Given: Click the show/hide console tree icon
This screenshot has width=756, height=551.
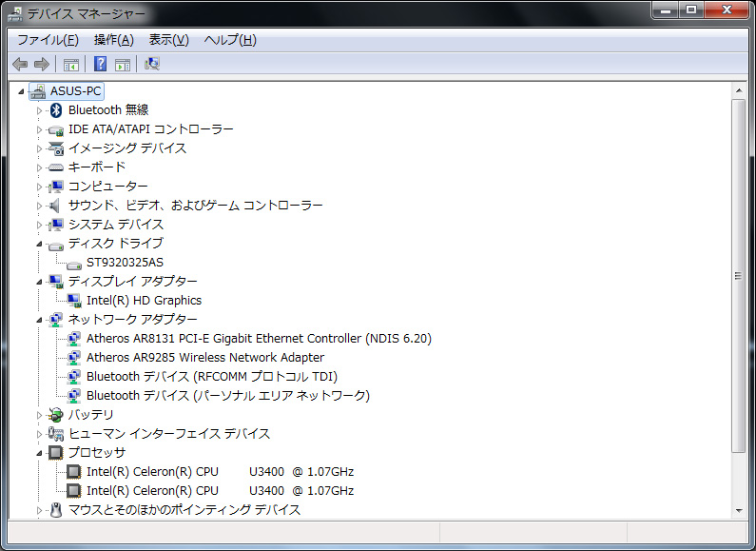Looking at the screenshot, I should [70, 64].
